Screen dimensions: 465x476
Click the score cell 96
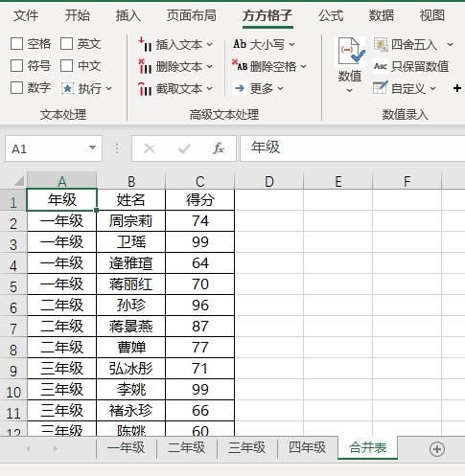pyautogui.click(x=200, y=306)
